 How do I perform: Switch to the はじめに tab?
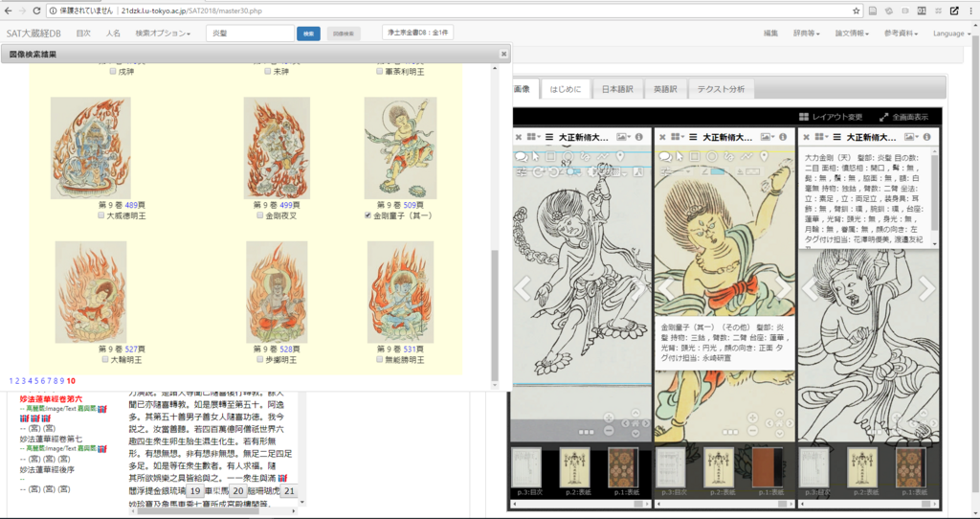point(565,89)
